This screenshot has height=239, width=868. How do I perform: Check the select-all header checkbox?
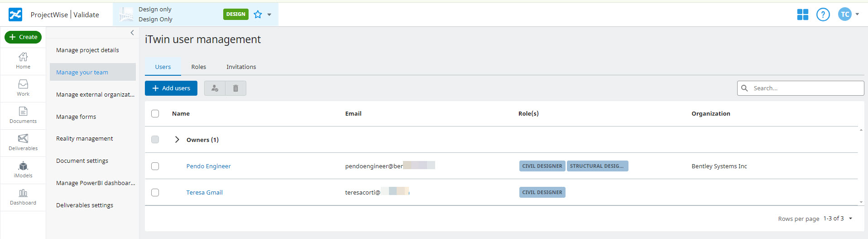point(155,113)
